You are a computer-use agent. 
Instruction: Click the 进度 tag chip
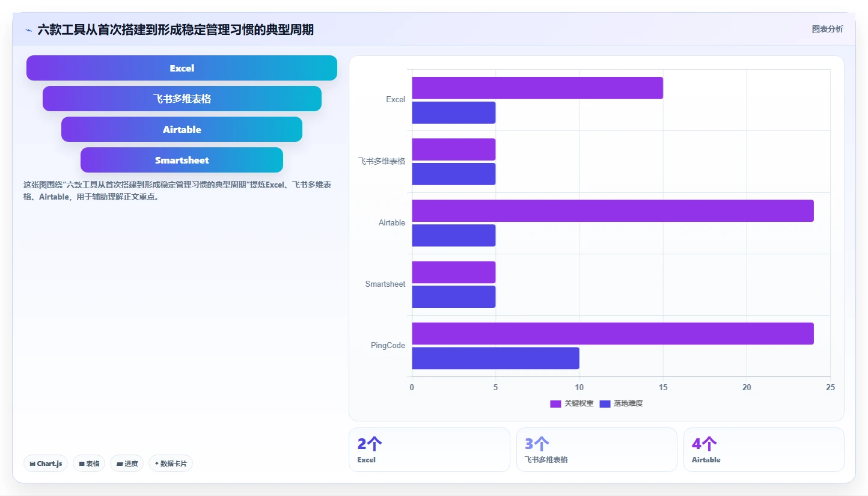127,464
